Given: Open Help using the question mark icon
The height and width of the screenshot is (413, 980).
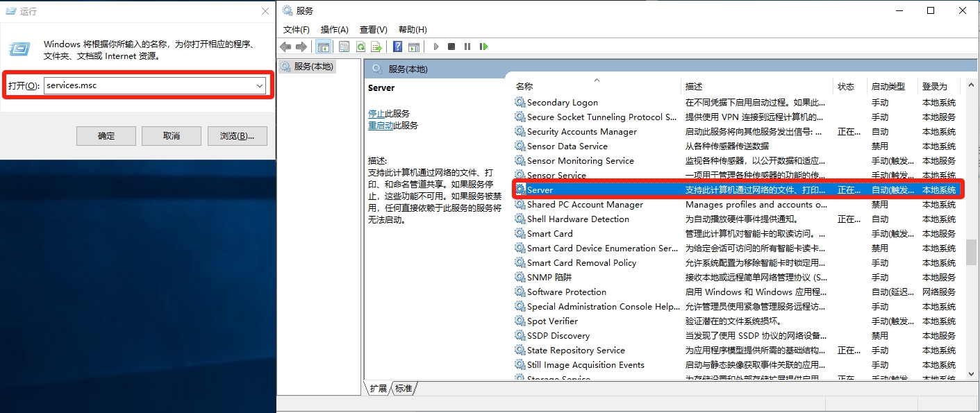Looking at the screenshot, I should point(397,47).
